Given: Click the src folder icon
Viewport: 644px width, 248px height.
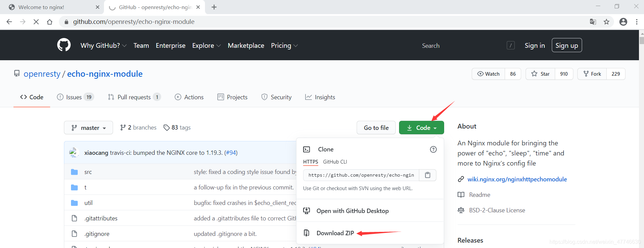Looking at the screenshot, I should [74, 172].
